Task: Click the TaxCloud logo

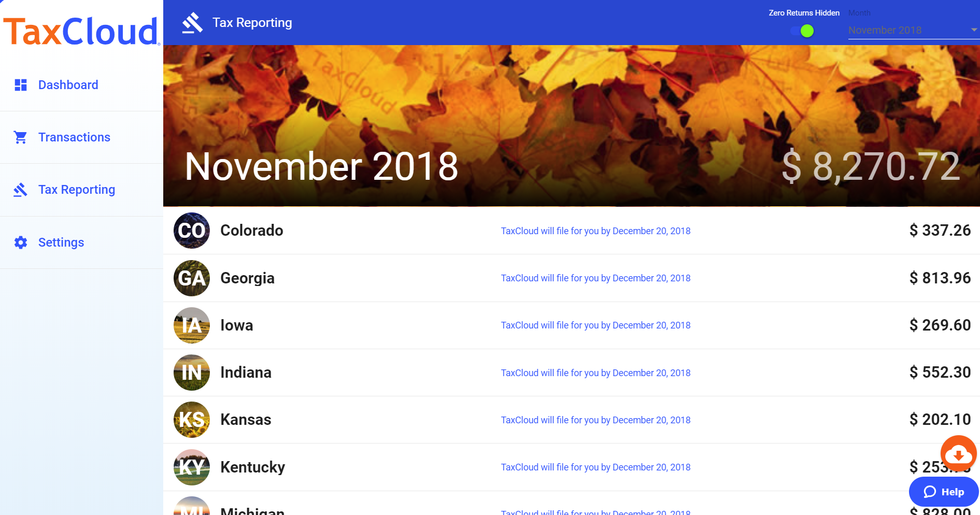Action: pyautogui.click(x=80, y=31)
